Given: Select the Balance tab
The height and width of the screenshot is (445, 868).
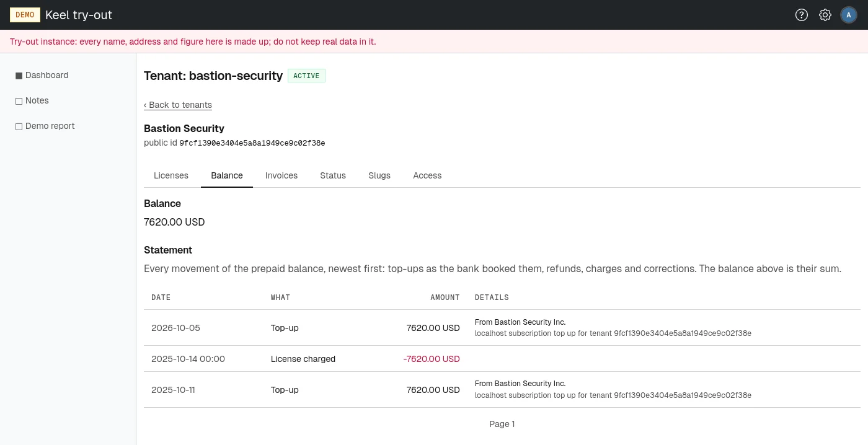Looking at the screenshot, I should tap(227, 175).
